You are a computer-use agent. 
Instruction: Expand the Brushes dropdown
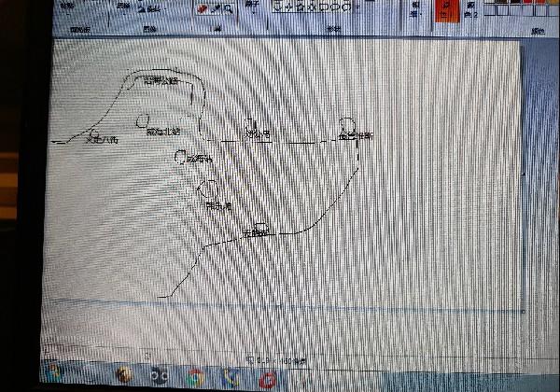[253, 9]
